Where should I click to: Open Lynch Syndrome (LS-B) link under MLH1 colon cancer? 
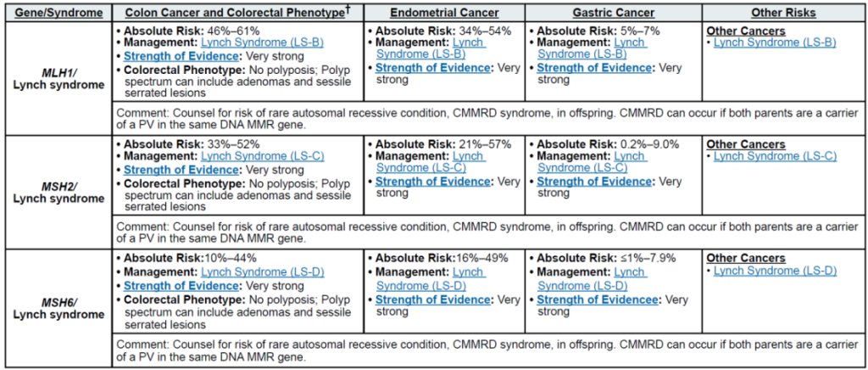click(x=242, y=42)
